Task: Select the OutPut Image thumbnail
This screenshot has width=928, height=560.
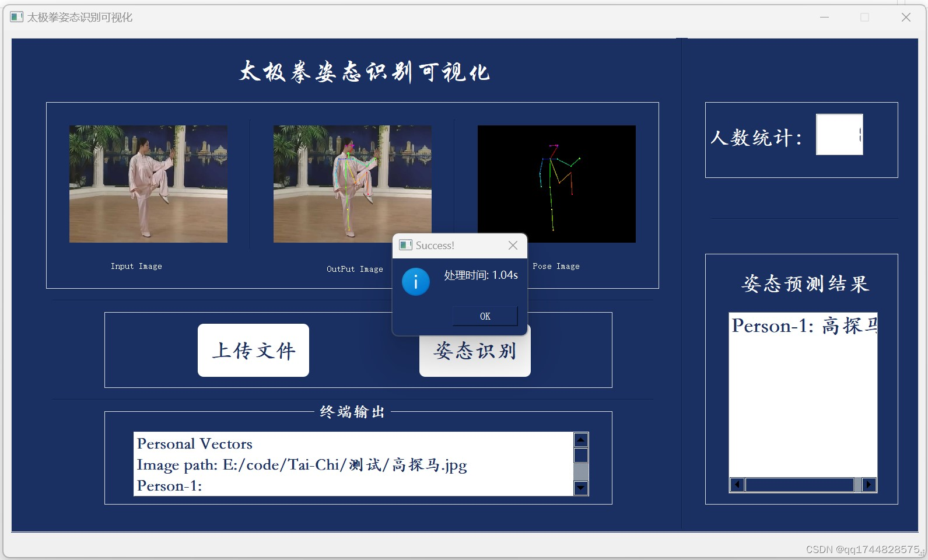Action: 352,184
